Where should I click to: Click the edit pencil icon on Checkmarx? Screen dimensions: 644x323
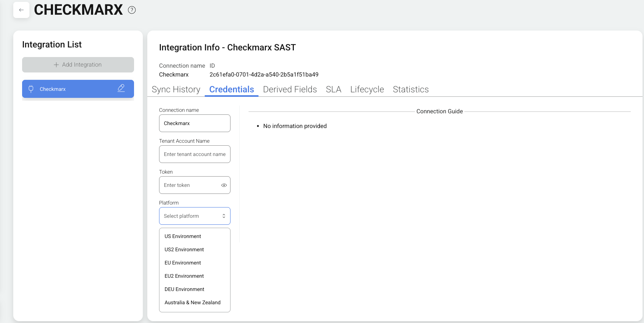click(121, 88)
